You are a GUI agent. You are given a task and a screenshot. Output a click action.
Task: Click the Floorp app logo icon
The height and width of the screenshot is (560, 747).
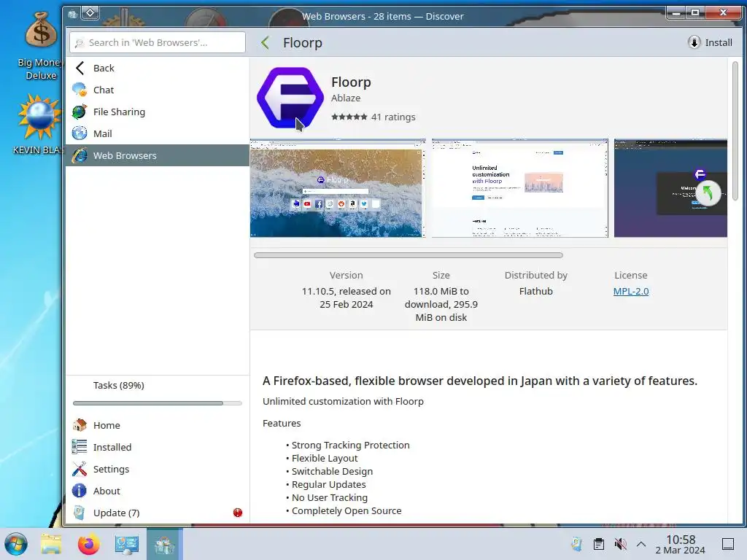[x=290, y=98]
